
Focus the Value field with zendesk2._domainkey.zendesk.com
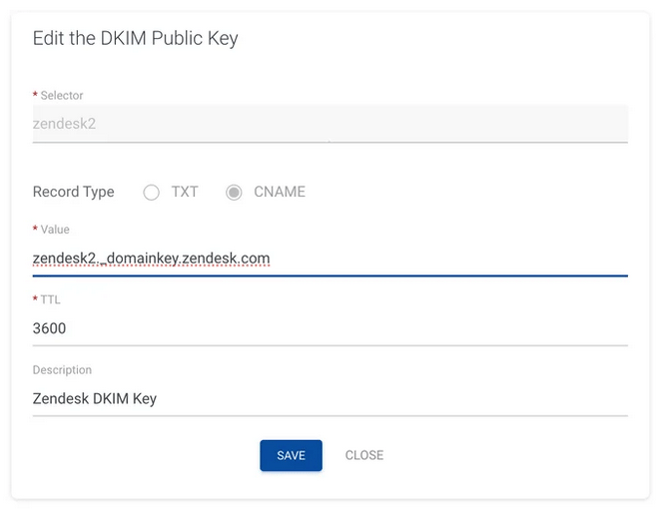point(330,259)
